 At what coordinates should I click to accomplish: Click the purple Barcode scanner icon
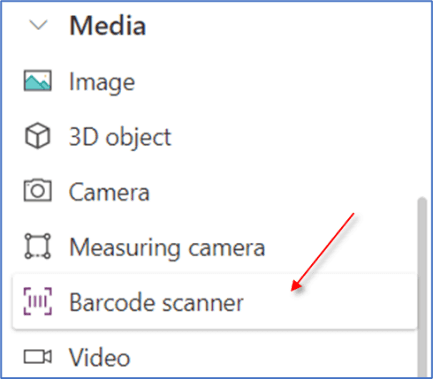click(x=38, y=301)
